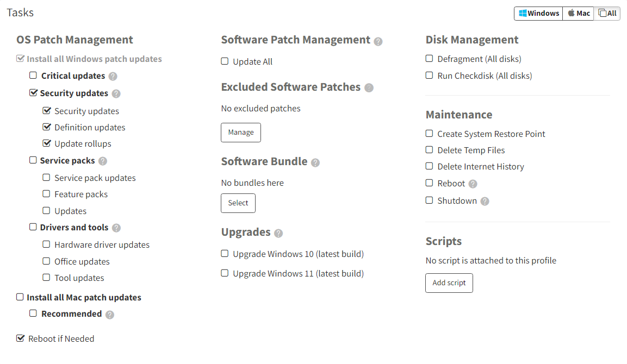
Task: Click Manage excluded patches button
Action: point(241,133)
